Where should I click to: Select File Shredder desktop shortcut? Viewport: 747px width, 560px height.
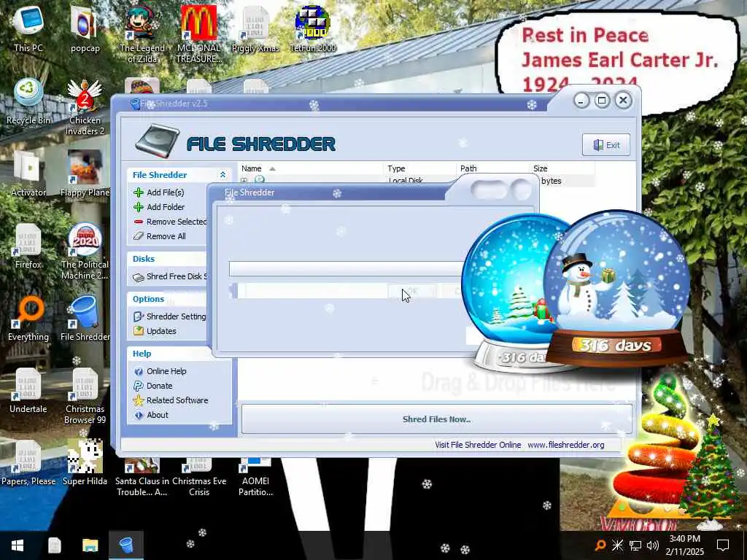tap(85, 318)
